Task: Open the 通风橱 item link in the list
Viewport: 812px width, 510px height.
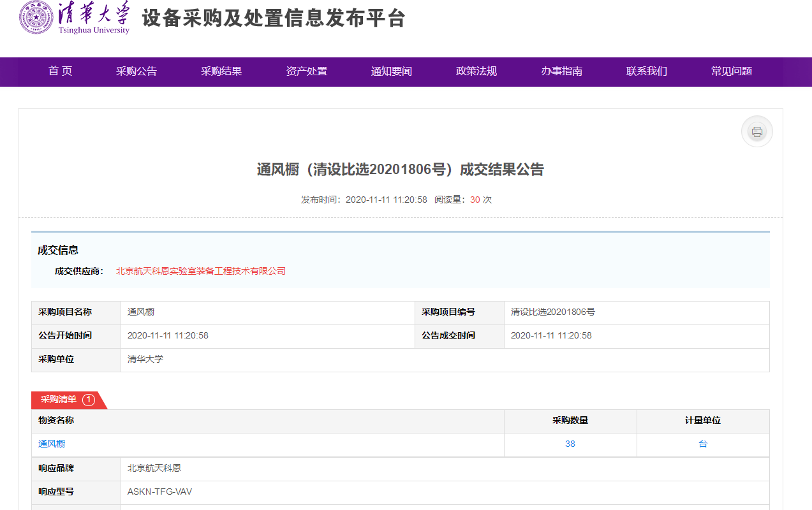Action: (x=50, y=444)
